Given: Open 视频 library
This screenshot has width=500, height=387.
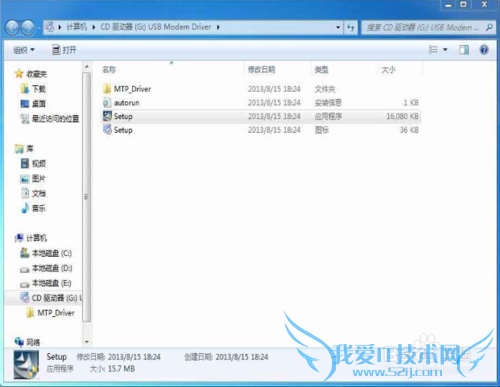Looking at the screenshot, I should (39, 164).
